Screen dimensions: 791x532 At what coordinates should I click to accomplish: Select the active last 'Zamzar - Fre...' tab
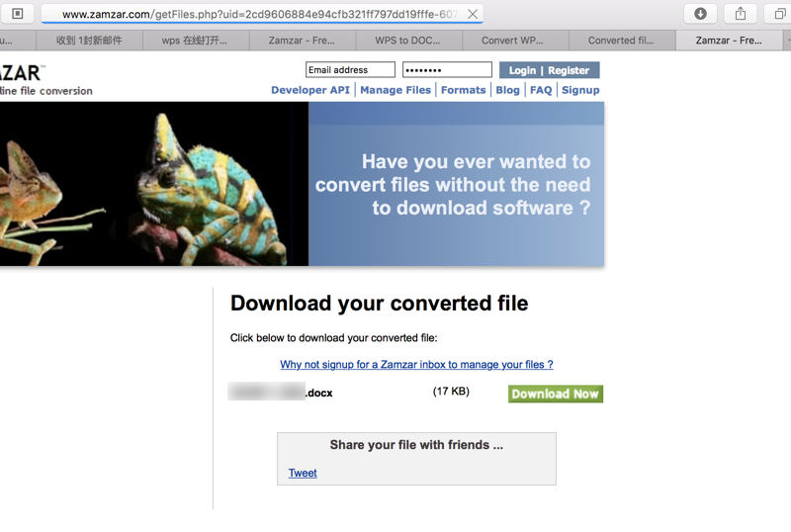[729, 41]
